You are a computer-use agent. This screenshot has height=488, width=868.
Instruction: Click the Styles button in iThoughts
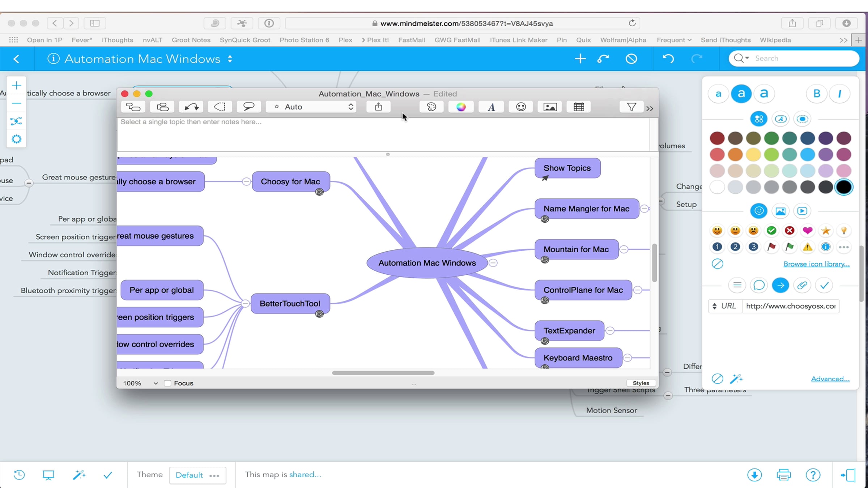tap(641, 383)
